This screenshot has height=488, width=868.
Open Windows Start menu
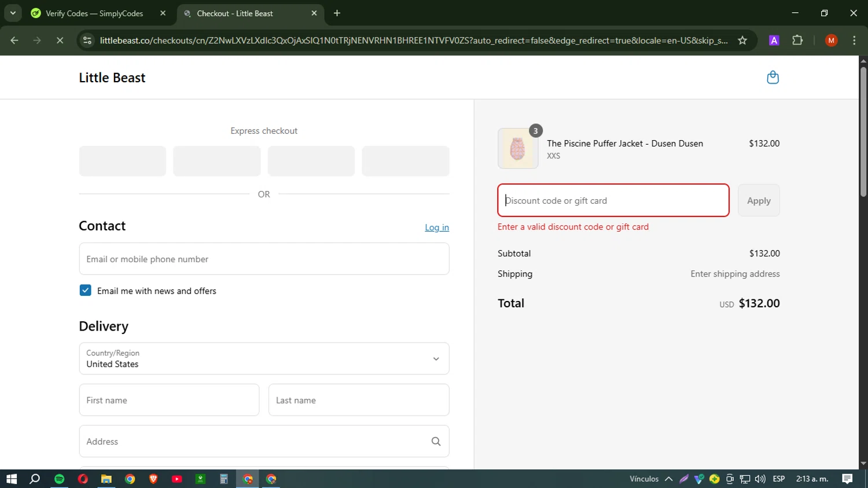[x=12, y=479]
